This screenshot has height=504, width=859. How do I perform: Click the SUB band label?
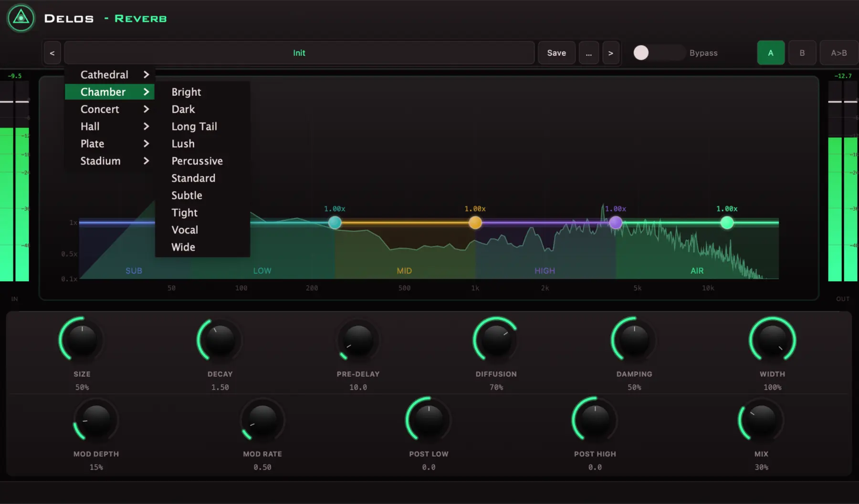coord(134,271)
